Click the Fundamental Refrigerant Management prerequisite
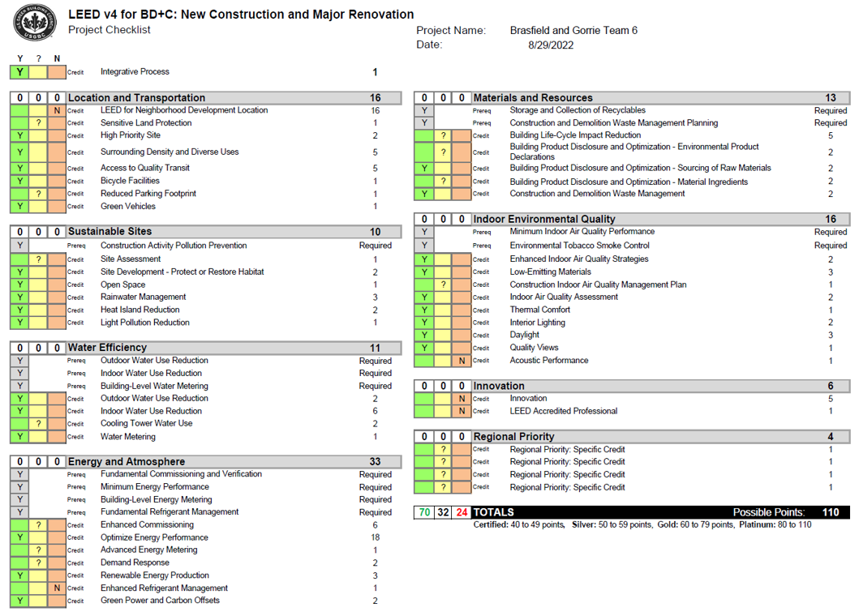 point(170,512)
